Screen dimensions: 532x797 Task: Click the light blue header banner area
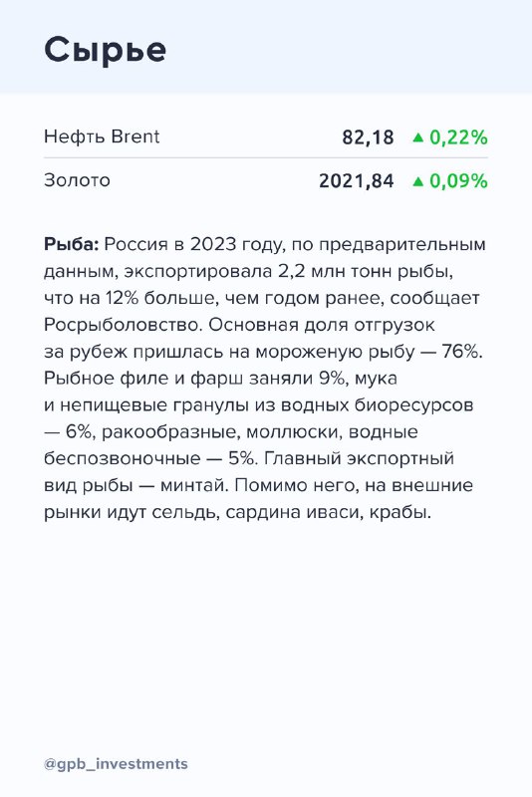pos(266,47)
